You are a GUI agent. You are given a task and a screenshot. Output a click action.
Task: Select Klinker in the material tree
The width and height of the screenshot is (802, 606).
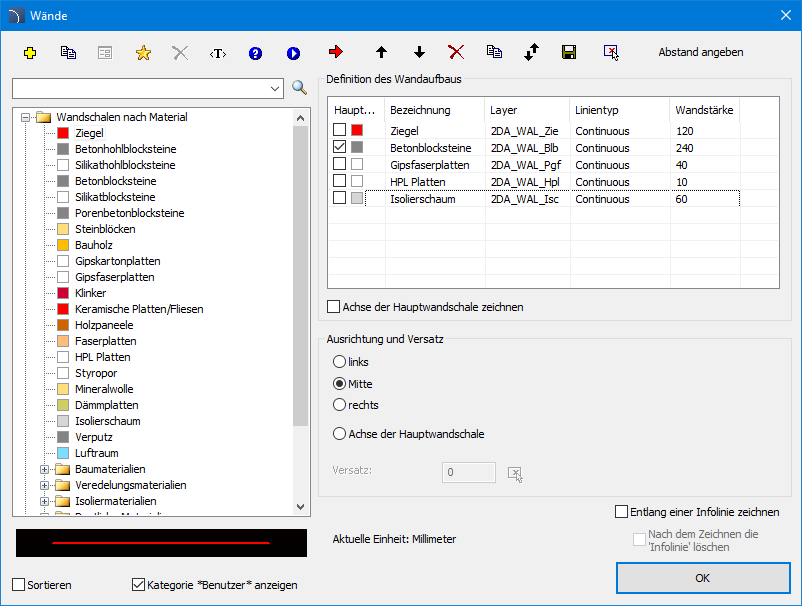click(x=90, y=293)
